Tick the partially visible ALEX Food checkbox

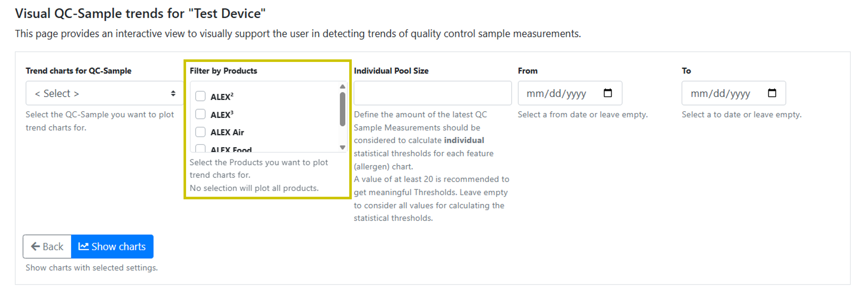pos(201,149)
